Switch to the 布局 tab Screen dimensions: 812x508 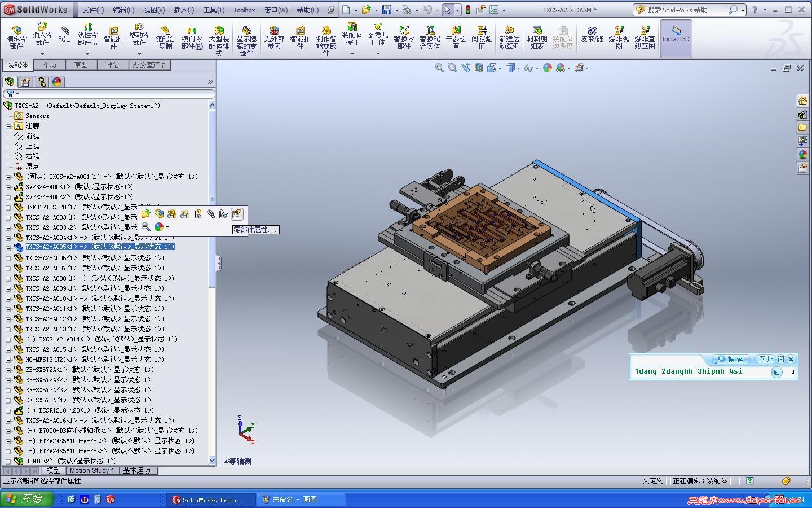[50, 65]
